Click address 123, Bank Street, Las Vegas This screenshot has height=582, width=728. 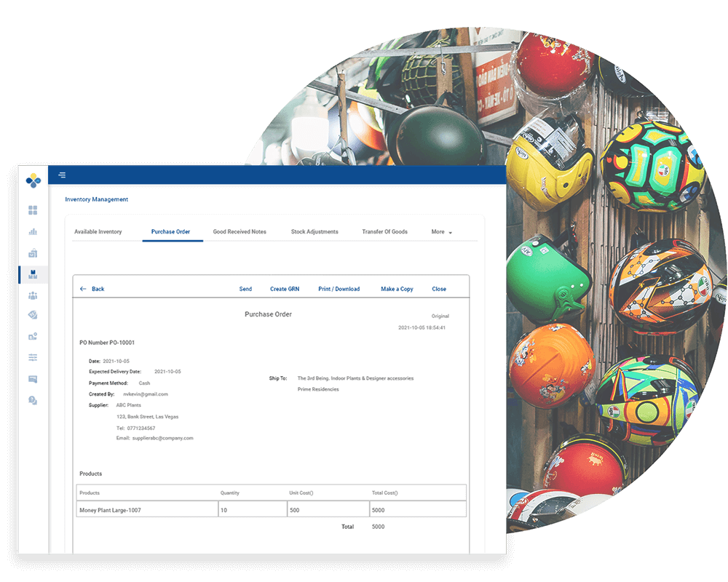click(x=147, y=417)
